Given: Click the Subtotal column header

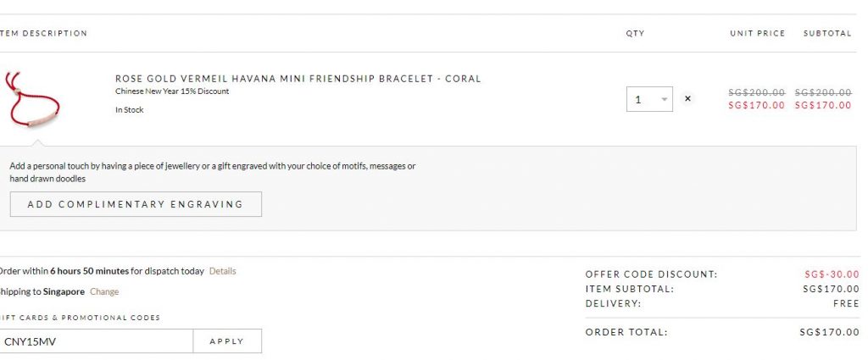Looking at the screenshot, I should [x=826, y=34].
